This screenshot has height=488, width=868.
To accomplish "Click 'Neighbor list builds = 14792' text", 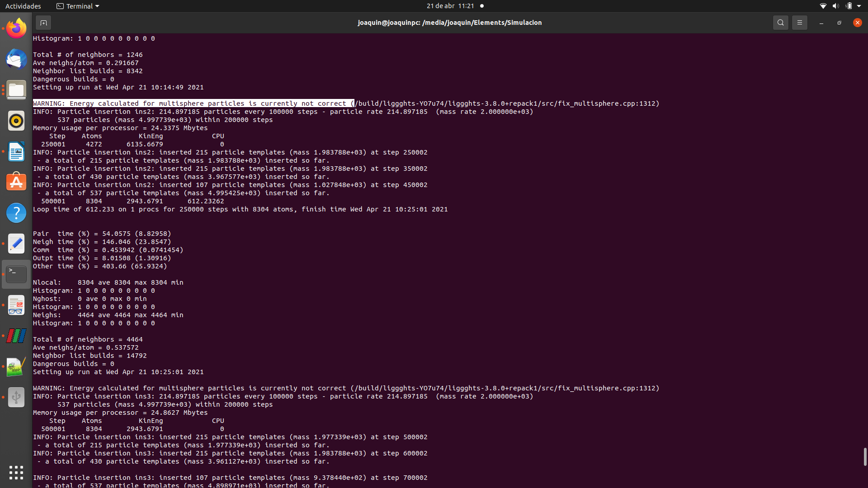I will 90,356.
